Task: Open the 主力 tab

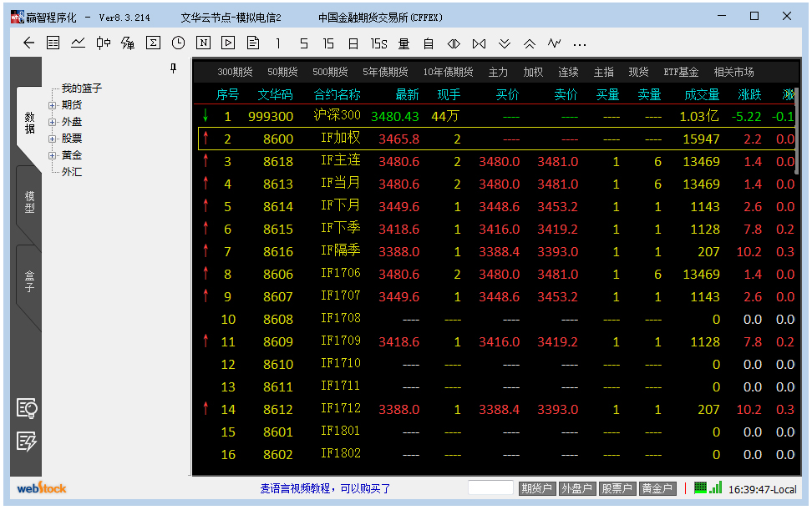Action: click(498, 72)
